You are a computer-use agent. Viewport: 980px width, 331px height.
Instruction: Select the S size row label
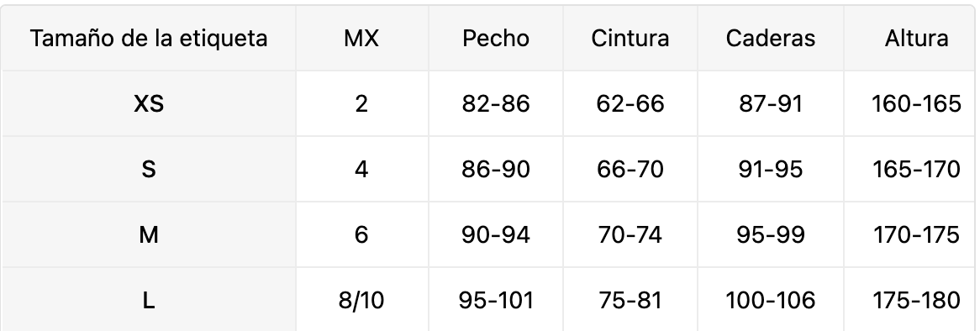point(149,169)
